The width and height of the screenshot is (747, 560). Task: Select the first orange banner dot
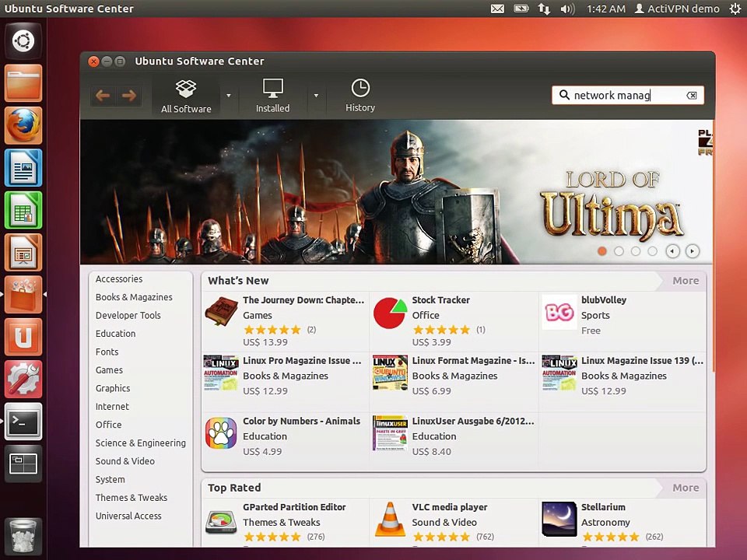(602, 251)
